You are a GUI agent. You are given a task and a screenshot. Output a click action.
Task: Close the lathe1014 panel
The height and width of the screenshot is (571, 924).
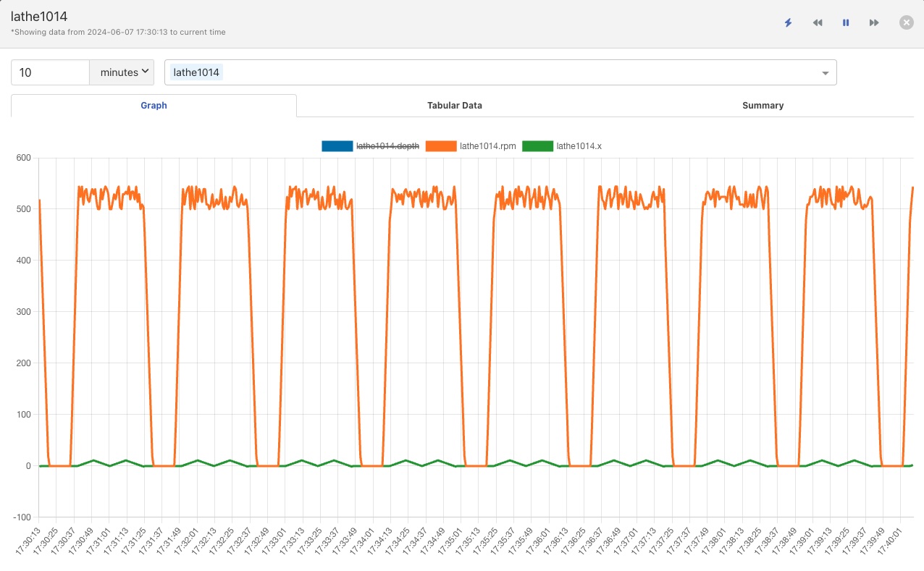click(906, 22)
